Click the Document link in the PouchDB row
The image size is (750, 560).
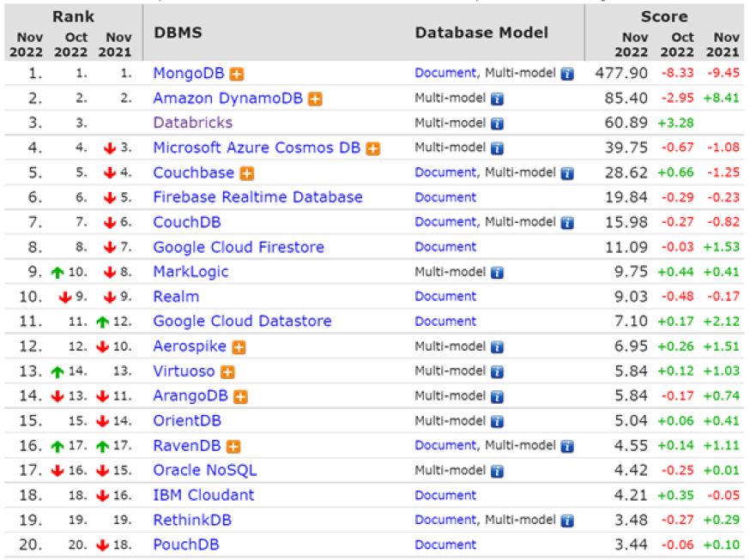[x=445, y=545]
